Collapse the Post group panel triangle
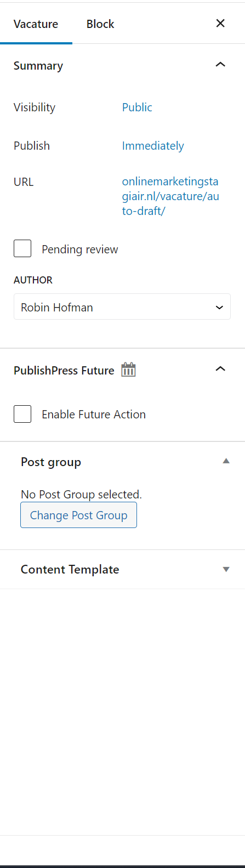The width and height of the screenshot is (245, 868). tap(226, 461)
